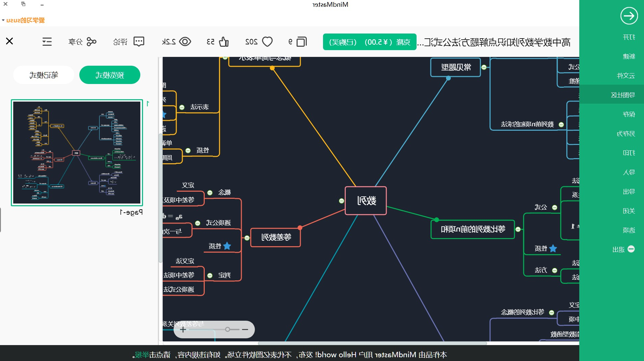Image resolution: width=644 pixels, height=361 pixels.
Task: Click the green 克隆 (¥5.00) button
Action: 369,42
